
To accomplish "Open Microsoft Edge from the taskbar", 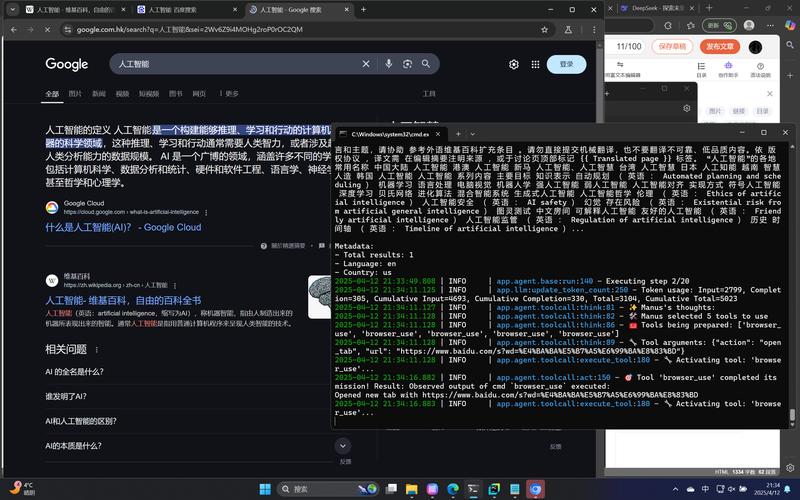I will point(453,489).
